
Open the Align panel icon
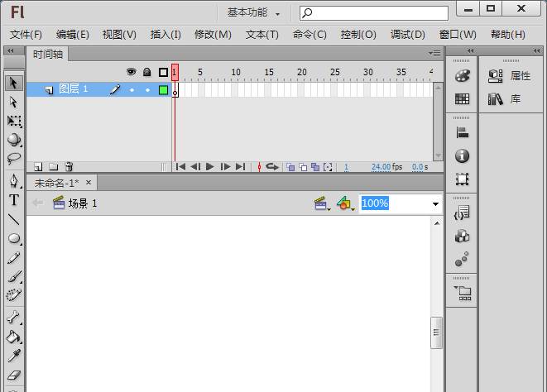[463, 133]
